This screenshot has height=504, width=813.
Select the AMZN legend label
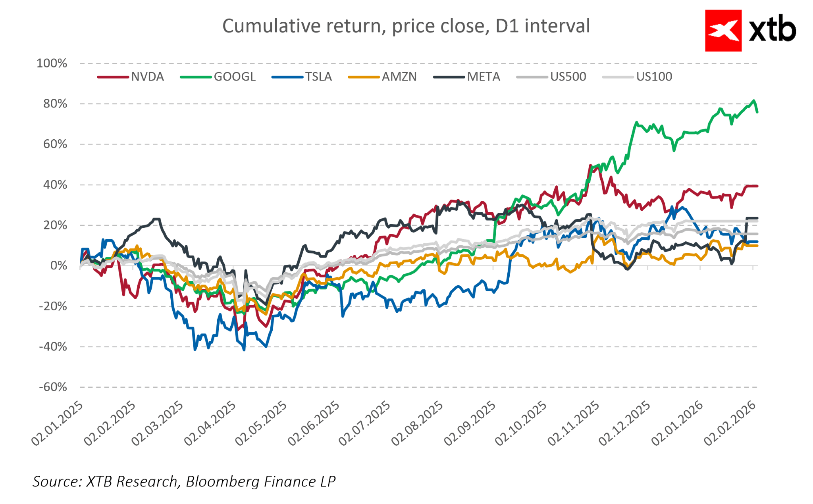(x=399, y=77)
